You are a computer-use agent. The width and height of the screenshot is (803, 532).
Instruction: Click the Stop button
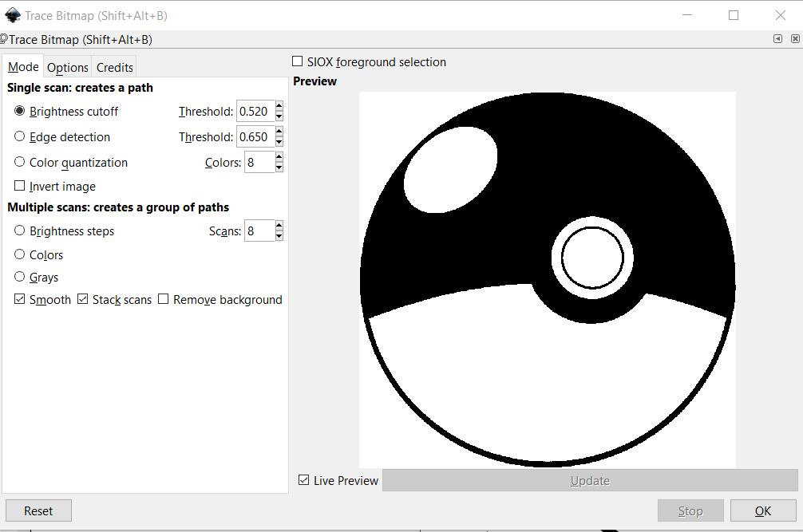[690, 510]
